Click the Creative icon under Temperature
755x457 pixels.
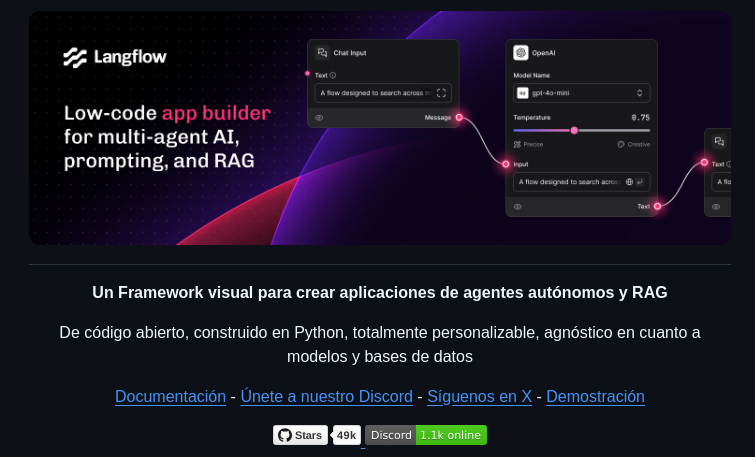(621, 144)
